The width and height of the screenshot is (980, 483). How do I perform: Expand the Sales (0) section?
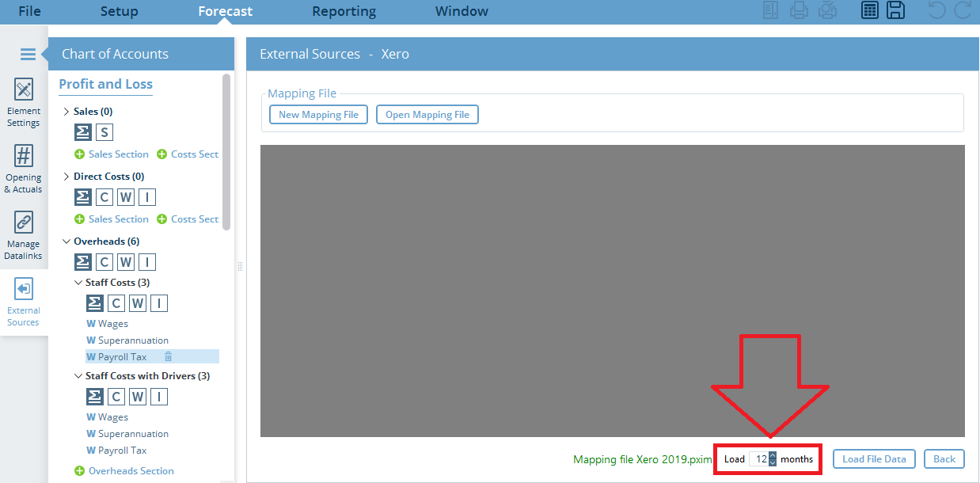pyautogui.click(x=66, y=112)
